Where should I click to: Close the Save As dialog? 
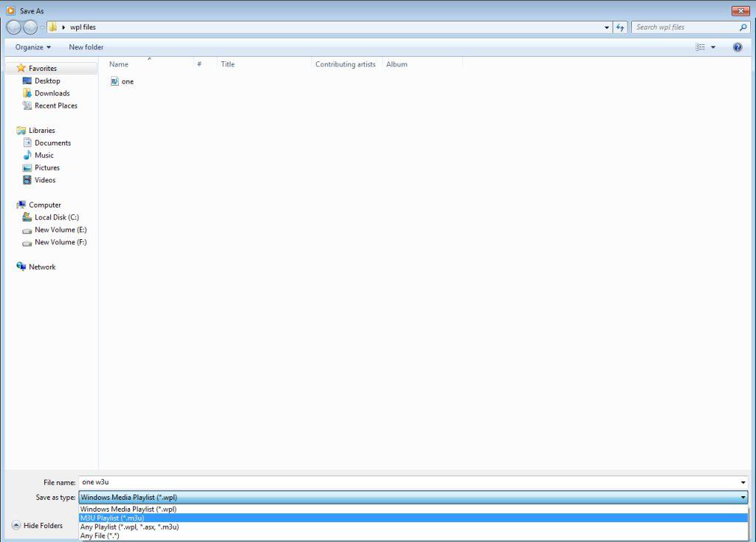point(740,10)
